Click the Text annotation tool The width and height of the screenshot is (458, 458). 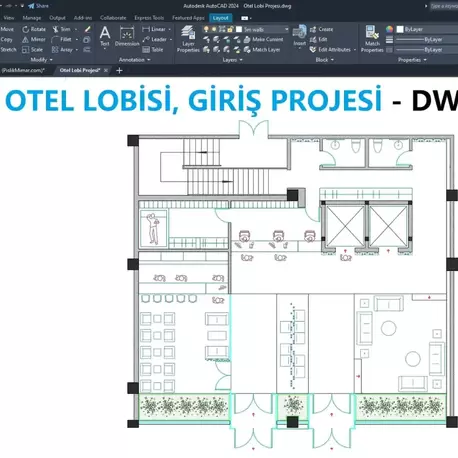tap(105, 36)
